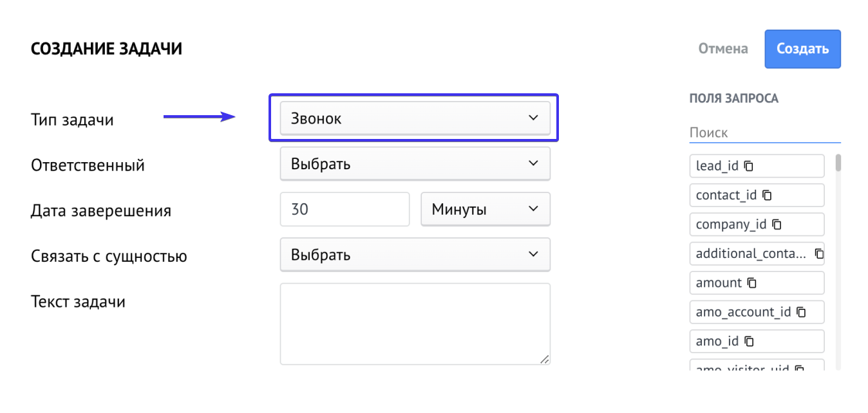Copy the amount field icon
868x413 pixels.
coord(752,282)
